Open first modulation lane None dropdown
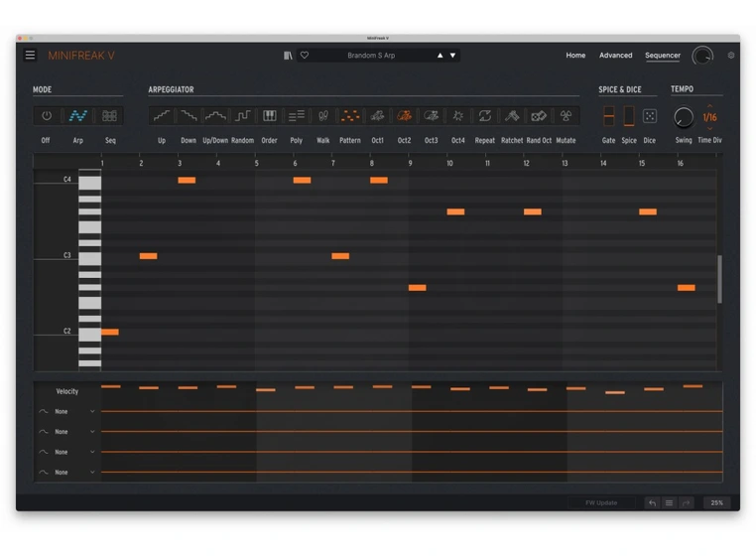The image size is (756, 558). [x=73, y=412]
